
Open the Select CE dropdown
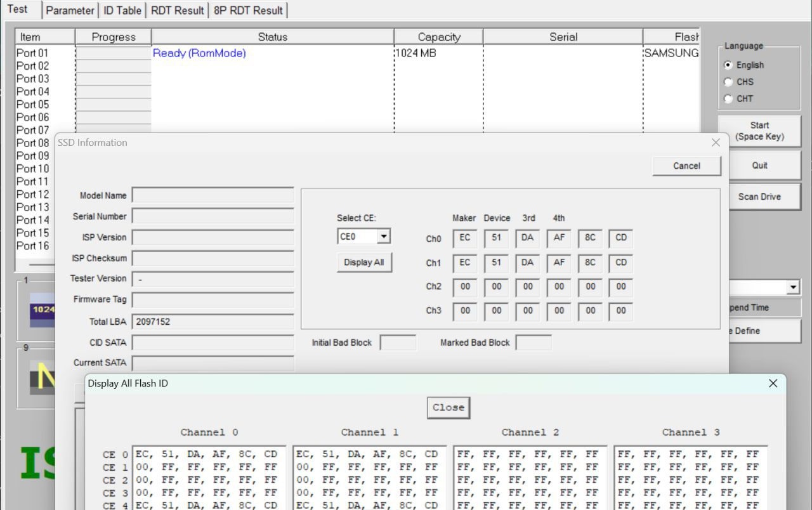pos(383,237)
